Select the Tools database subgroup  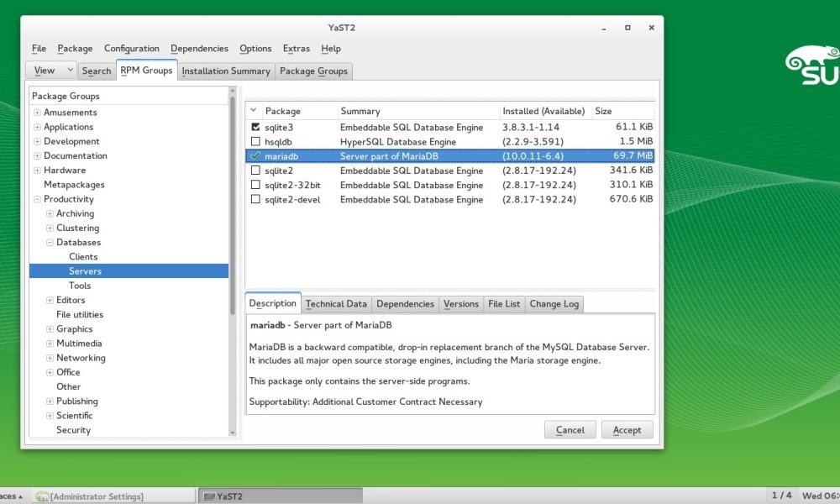coord(80,286)
